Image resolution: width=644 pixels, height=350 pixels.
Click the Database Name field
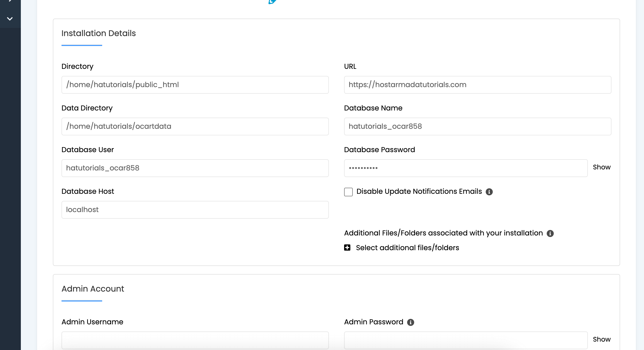coord(478,126)
